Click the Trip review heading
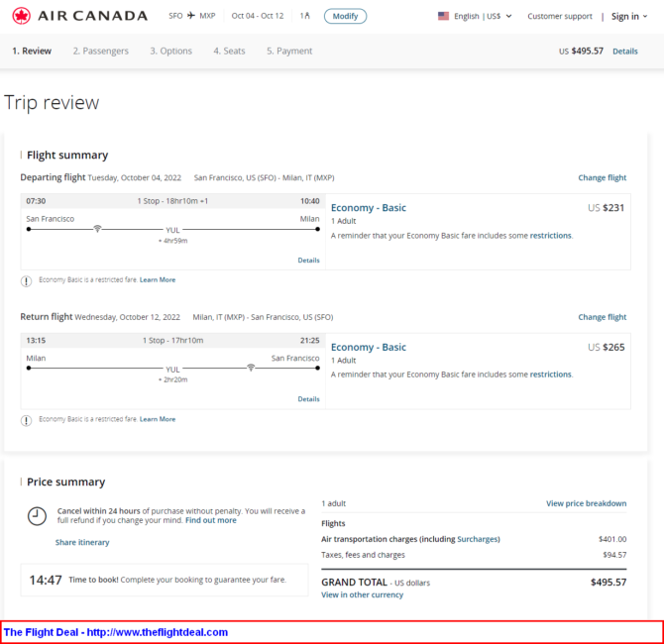 pos(52,103)
